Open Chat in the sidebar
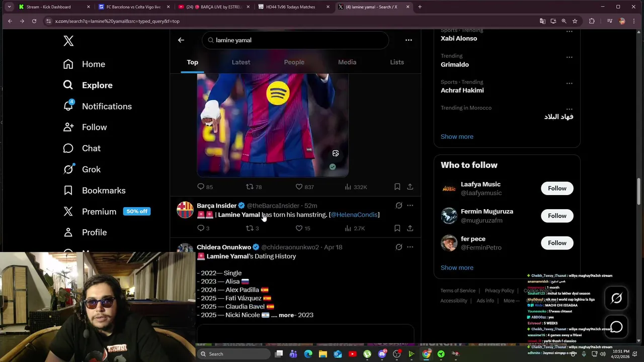The height and width of the screenshot is (362, 644). click(x=82, y=148)
